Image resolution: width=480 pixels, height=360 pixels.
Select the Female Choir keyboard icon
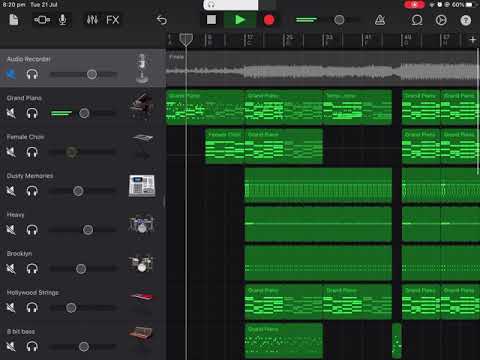(142, 137)
